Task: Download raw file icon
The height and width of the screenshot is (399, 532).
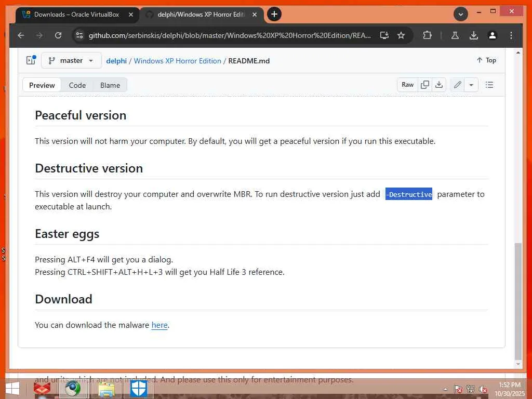Action: coord(438,85)
